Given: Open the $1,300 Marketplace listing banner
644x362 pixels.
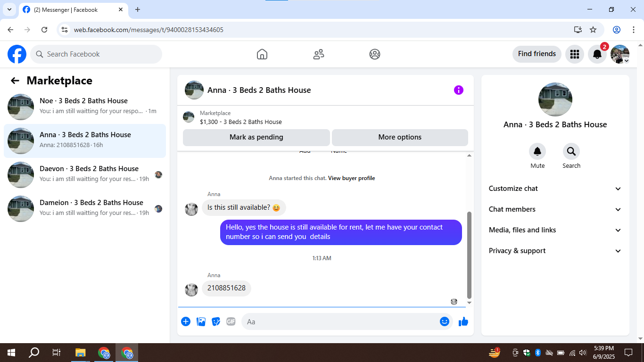Looking at the screenshot, I should tap(325, 117).
